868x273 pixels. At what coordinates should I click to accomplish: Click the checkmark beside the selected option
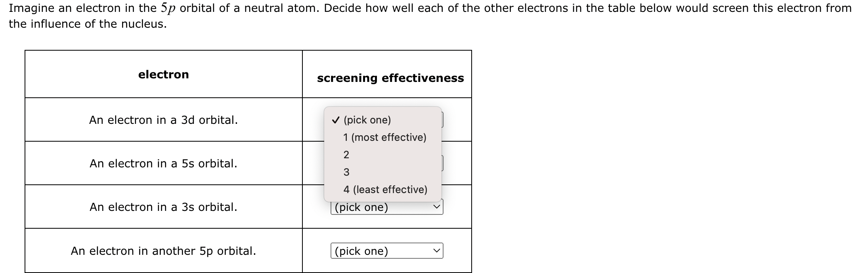(x=336, y=120)
